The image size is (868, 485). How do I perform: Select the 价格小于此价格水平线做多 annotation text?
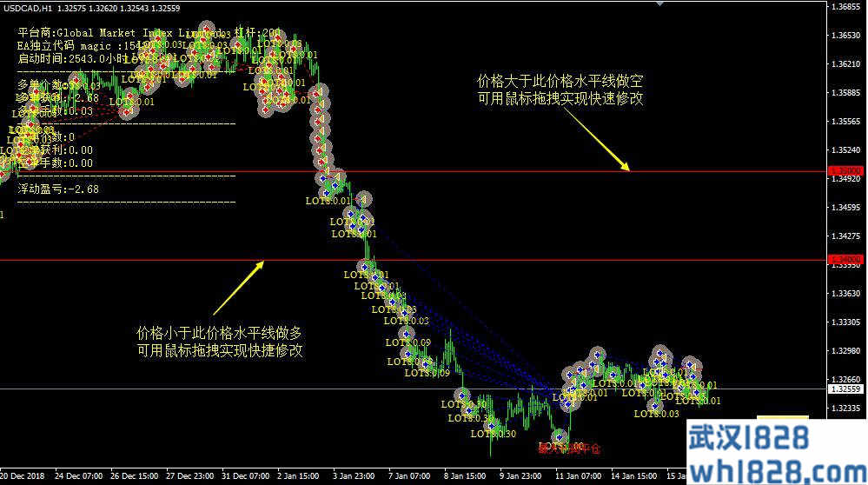[x=220, y=333]
